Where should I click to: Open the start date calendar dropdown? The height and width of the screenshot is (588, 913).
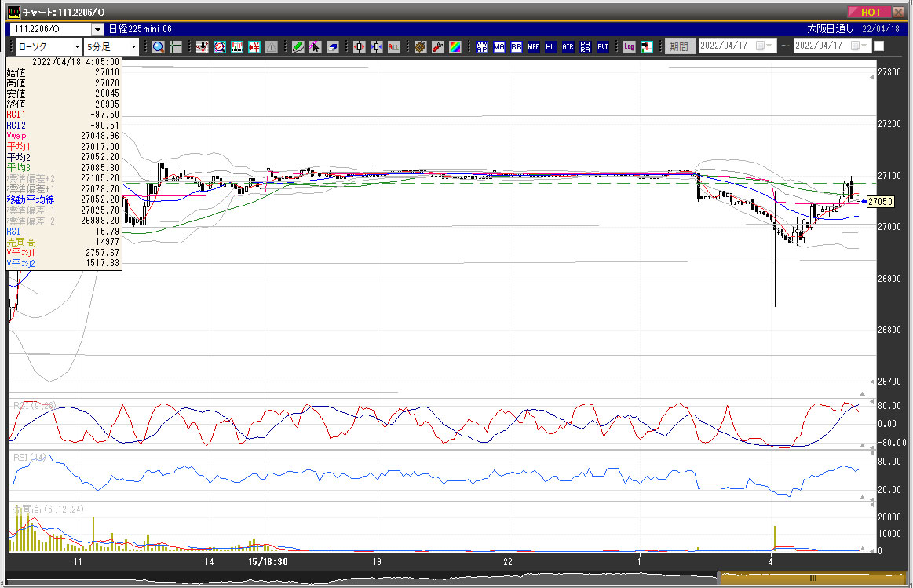[765, 46]
